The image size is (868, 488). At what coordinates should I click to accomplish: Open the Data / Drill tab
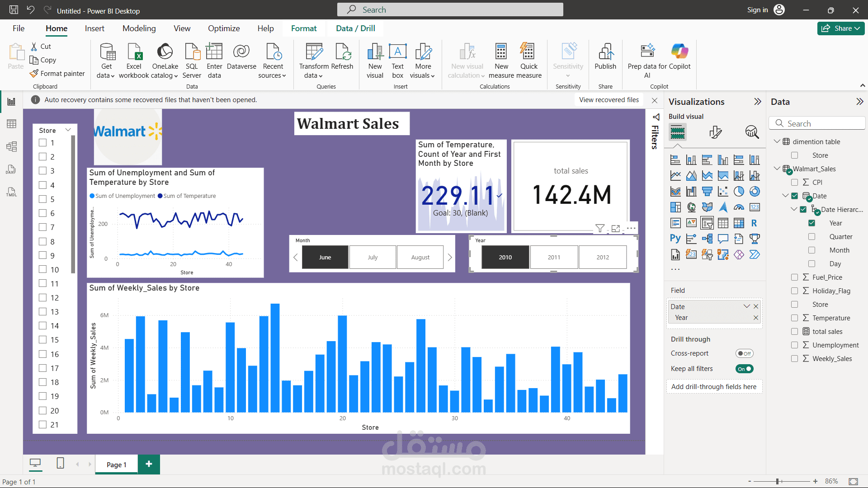click(x=355, y=28)
